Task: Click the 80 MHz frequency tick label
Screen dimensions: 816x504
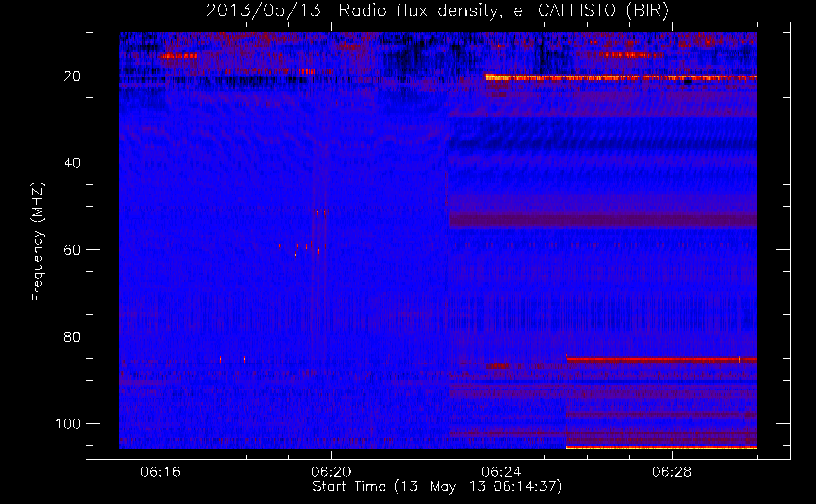Action: pos(73,337)
